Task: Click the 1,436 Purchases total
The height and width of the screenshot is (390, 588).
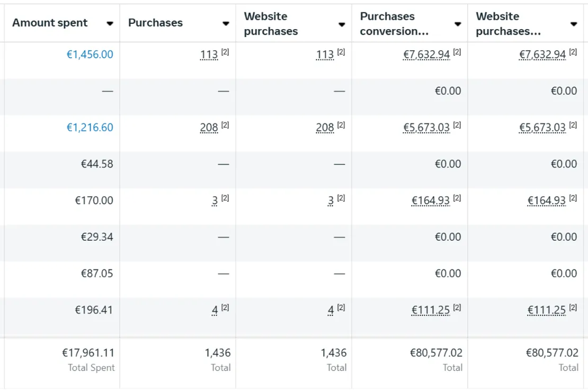Action: tap(218, 353)
